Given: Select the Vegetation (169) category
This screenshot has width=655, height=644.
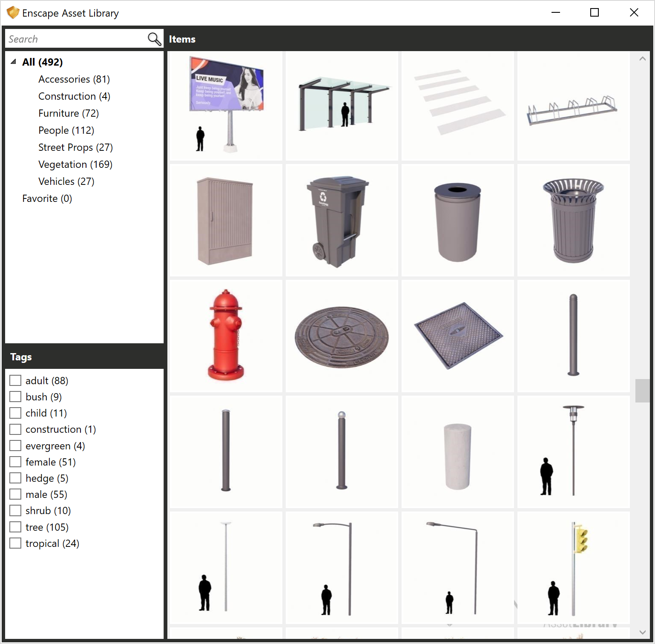Looking at the screenshot, I should [x=75, y=164].
